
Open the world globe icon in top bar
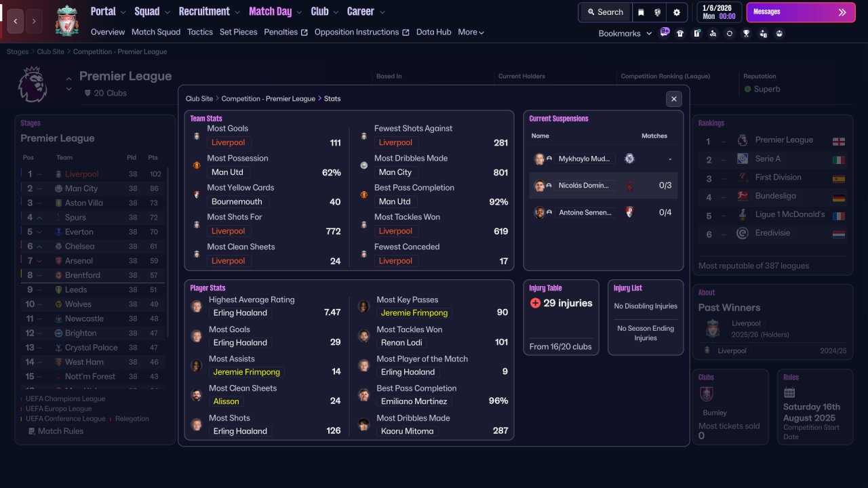pos(658,12)
